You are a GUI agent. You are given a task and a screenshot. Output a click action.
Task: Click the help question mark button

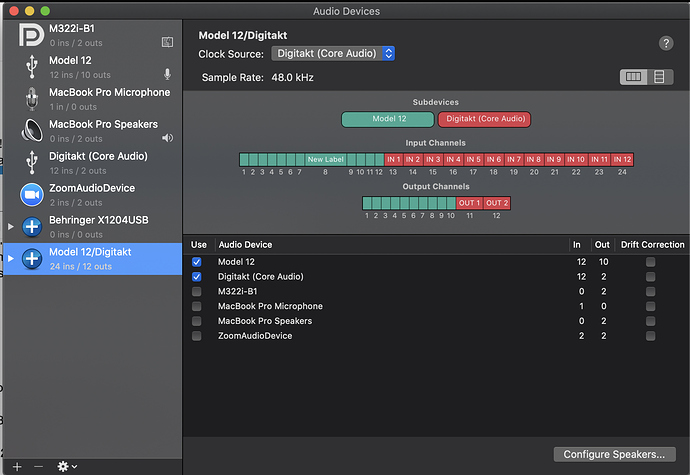(x=666, y=44)
